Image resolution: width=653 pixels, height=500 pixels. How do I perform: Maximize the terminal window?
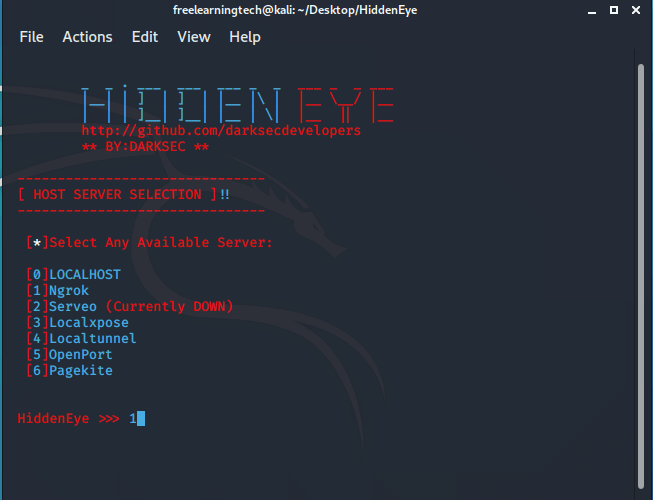coord(614,10)
